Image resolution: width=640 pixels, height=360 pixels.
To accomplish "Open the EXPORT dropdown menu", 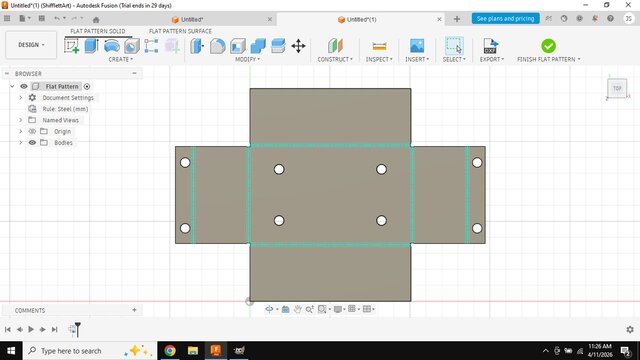I will click(492, 59).
